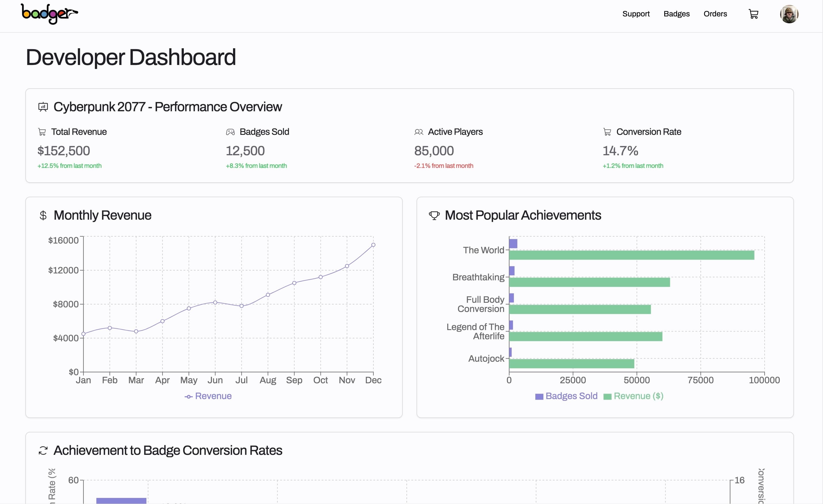The image size is (823, 504).
Task: Click the Revenue legend label under Monthly Revenue
Action: [x=213, y=396]
